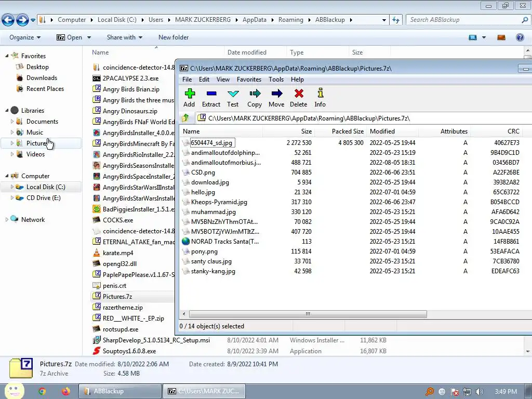Screen dimensions: 532x399
Task: Open the Share with dropdown
Action: pyautogui.click(x=125, y=37)
